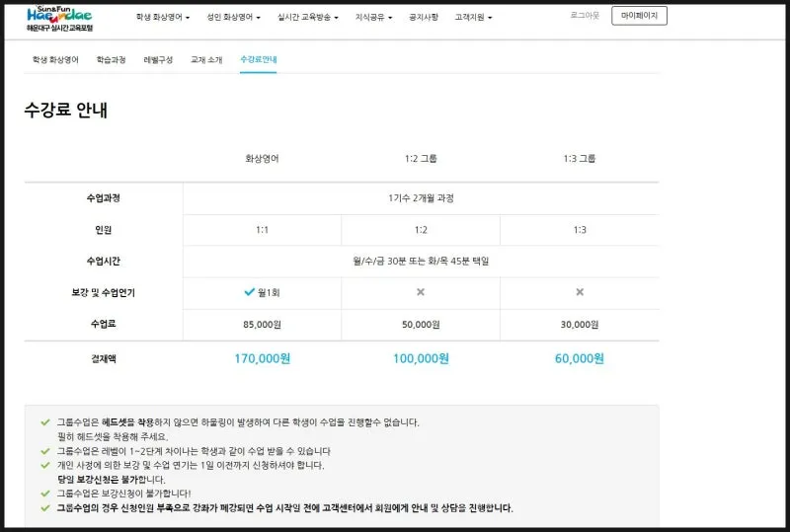Open the 교재 소개 tab
The image size is (790, 532).
[x=206, y=60]
